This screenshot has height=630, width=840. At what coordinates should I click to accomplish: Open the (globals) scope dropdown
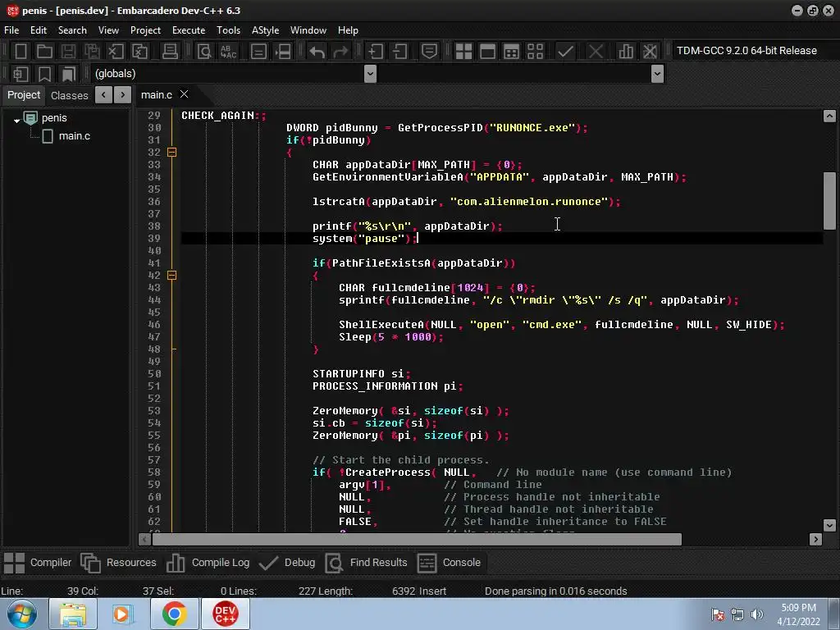370,74
